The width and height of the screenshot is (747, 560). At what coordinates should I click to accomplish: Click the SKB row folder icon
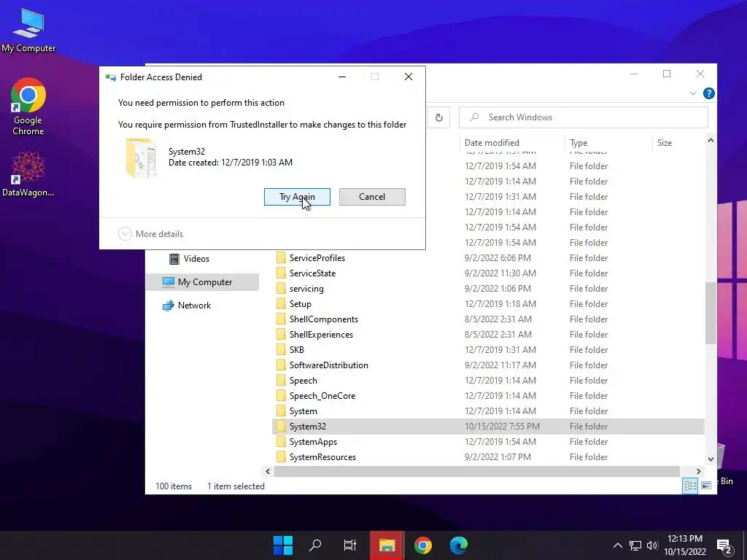(x=281, y=349)
